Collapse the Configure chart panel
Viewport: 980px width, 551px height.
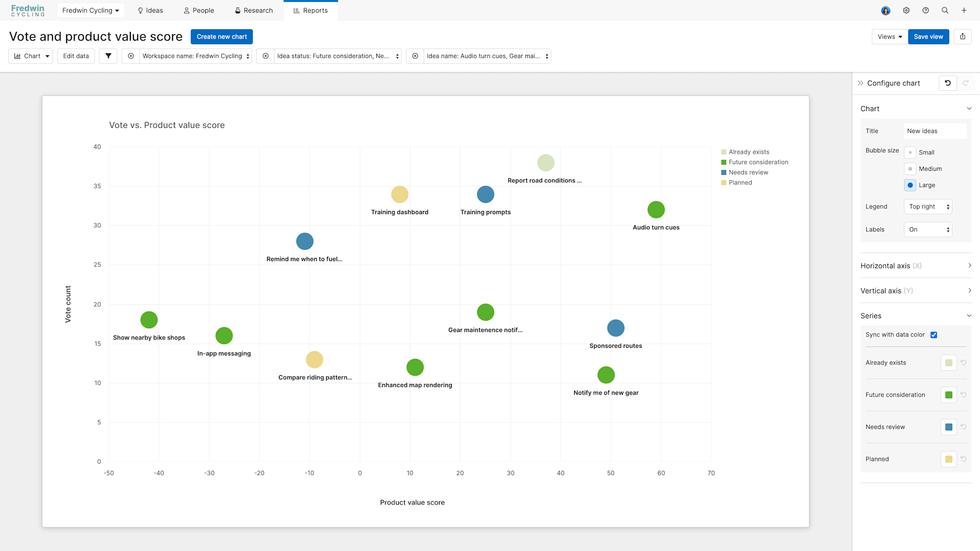tap(861, 83)
